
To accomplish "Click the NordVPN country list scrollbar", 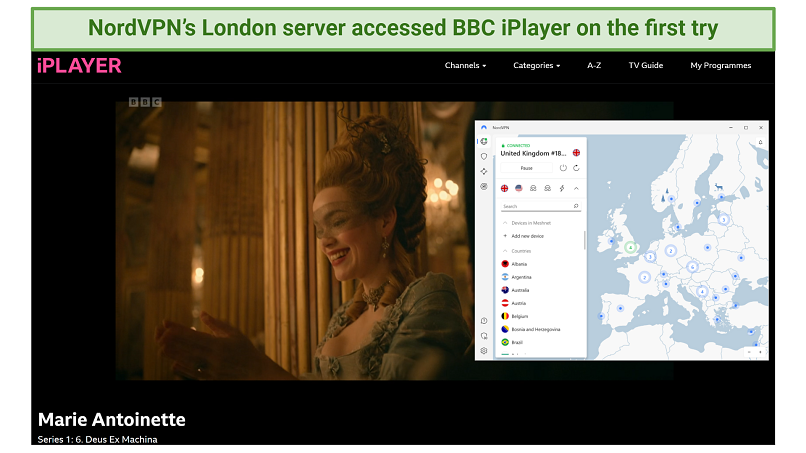I will [x=584, y=240].
